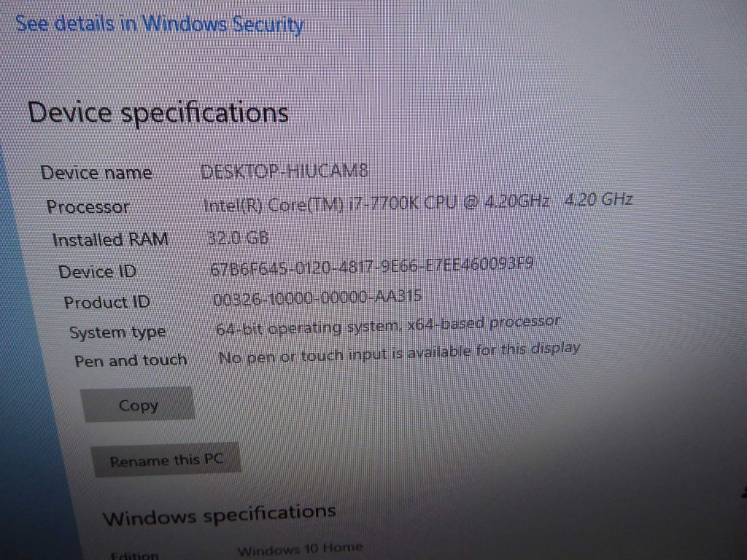
Task: Select the Device specifications heading
Action: click(158, 113)
